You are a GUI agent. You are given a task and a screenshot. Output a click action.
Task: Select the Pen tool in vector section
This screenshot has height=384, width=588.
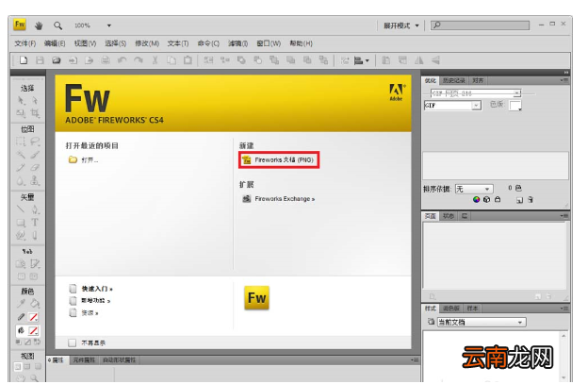pos(35,209)
